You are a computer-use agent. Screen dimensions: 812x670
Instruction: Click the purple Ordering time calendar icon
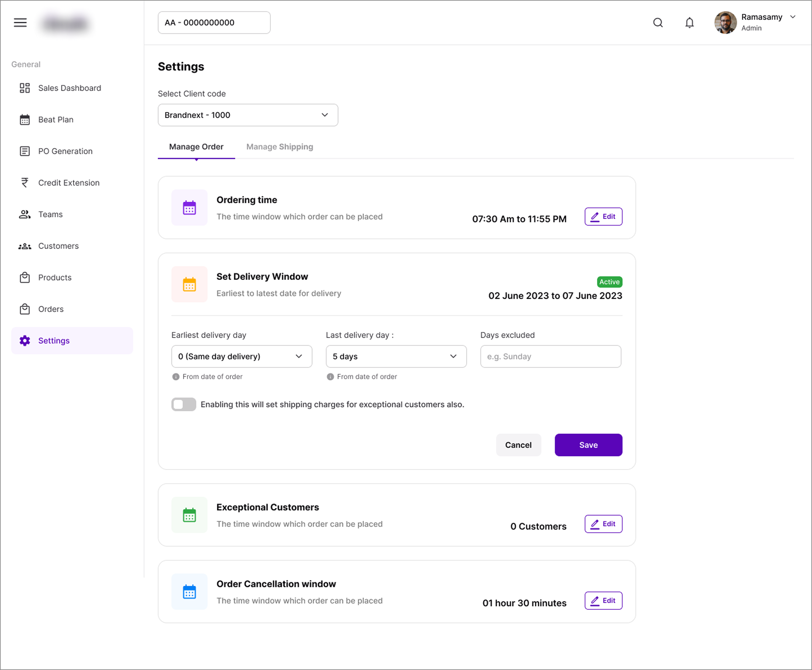[x=189, y=208]
